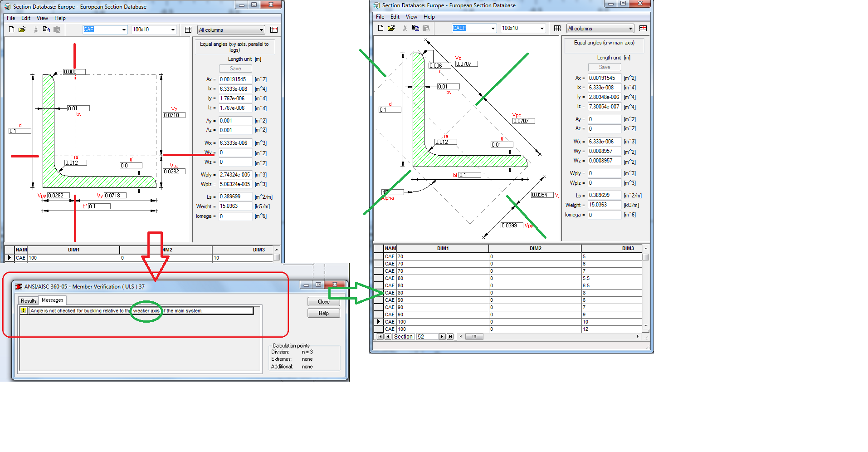Open the table grid icon in the CAEP window
The image size is (868, 452).
[x=557, y=28]
